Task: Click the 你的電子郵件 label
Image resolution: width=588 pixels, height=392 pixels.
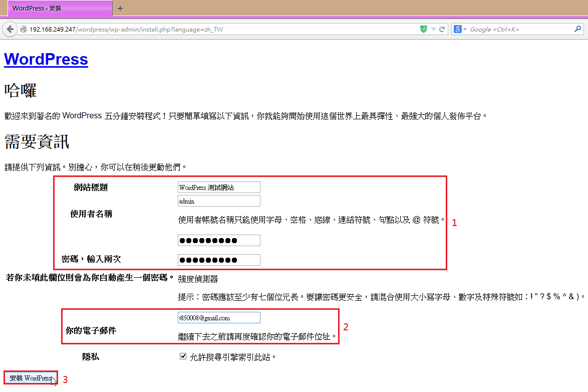Action: [x=91, y=330]
